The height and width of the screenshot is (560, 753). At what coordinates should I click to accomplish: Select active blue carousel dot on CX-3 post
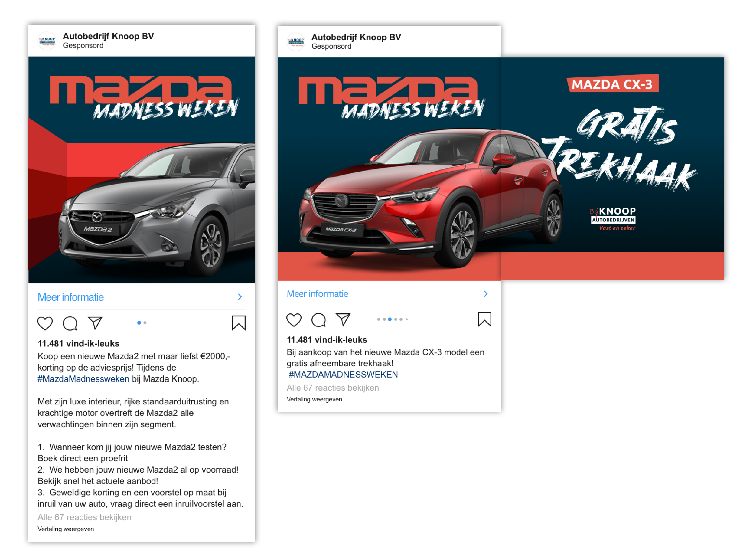tap(390, 319)
